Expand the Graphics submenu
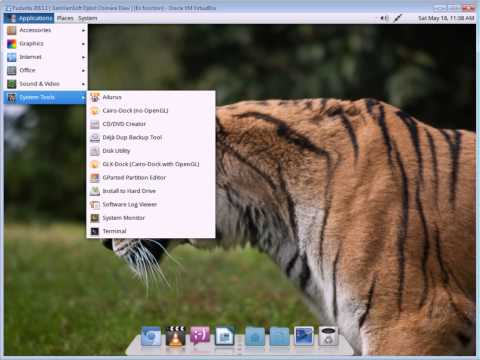 (x=46, y=44)
